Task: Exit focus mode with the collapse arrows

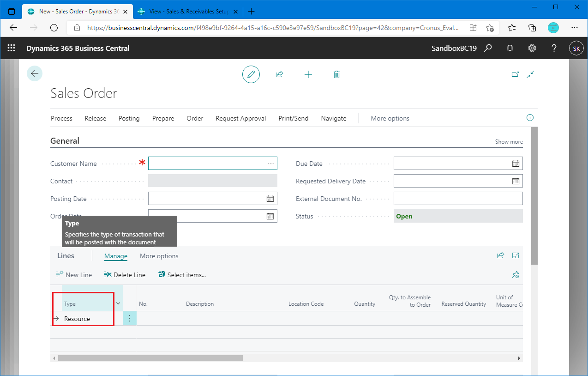Action: point(530,74)
